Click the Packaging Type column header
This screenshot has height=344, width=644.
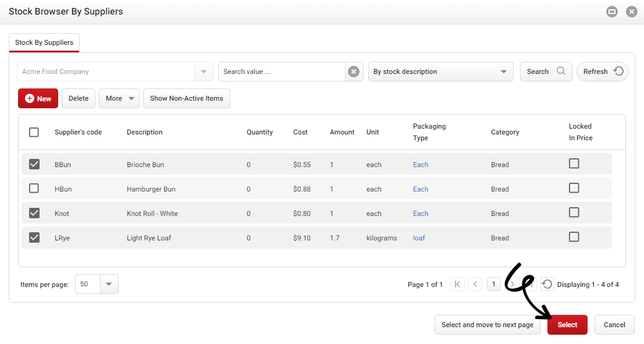tap(429, 132)
